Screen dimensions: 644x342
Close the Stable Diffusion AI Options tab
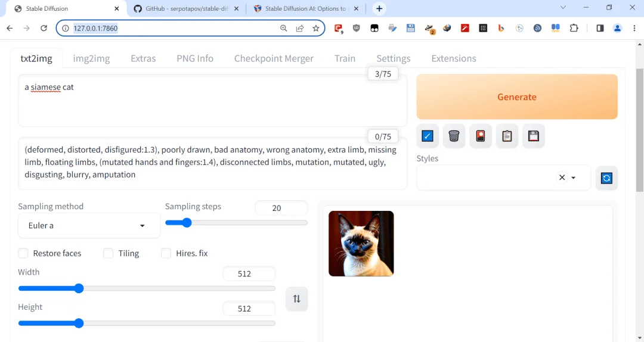356,8
